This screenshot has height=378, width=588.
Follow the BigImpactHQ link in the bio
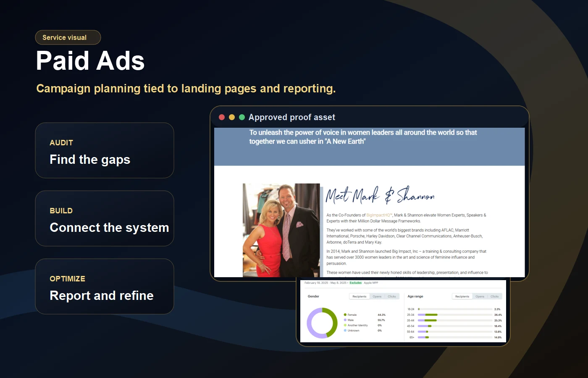point(379,215)
